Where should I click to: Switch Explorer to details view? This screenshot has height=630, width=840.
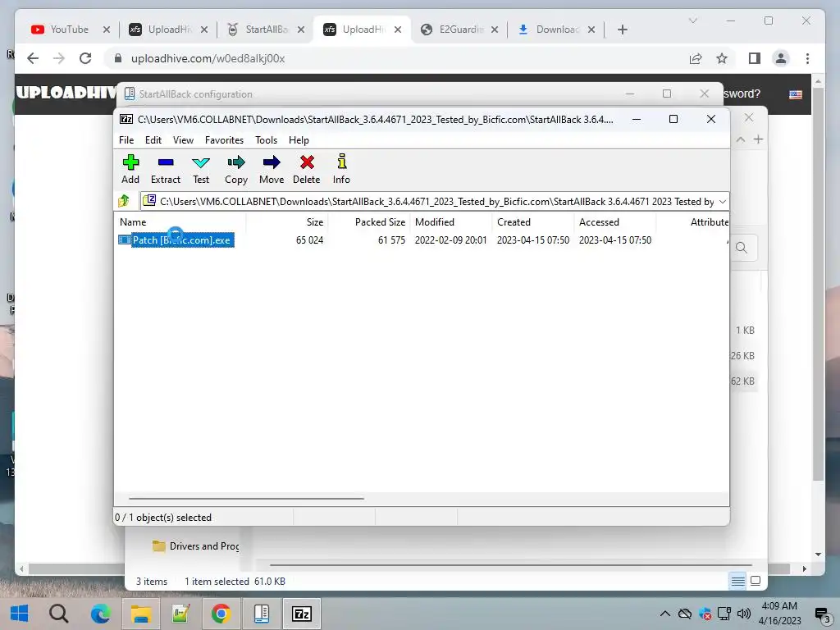737,581
